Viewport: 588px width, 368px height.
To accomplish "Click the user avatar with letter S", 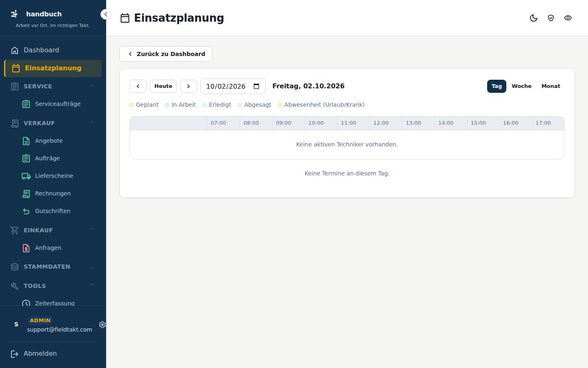I will coord(16,324).
